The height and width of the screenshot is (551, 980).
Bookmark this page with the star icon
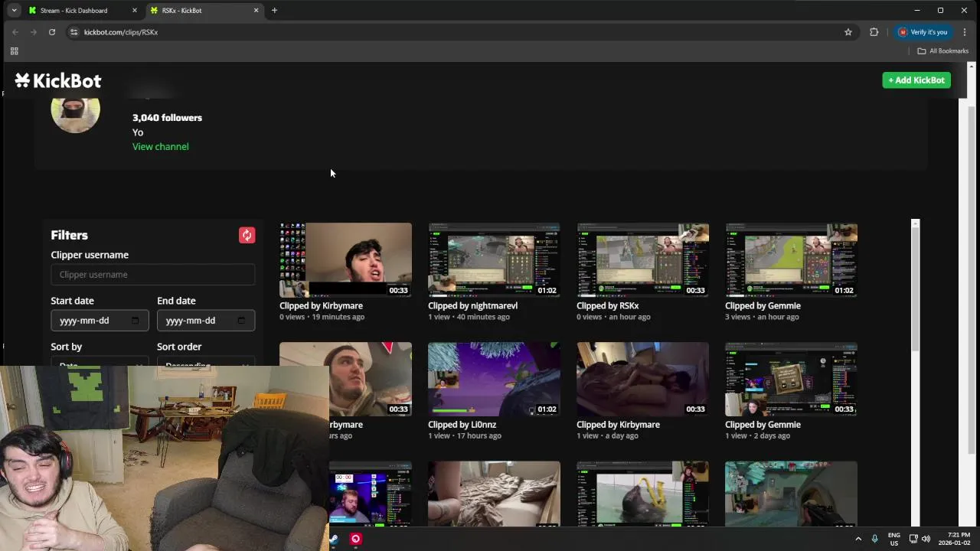coord(848,32)
